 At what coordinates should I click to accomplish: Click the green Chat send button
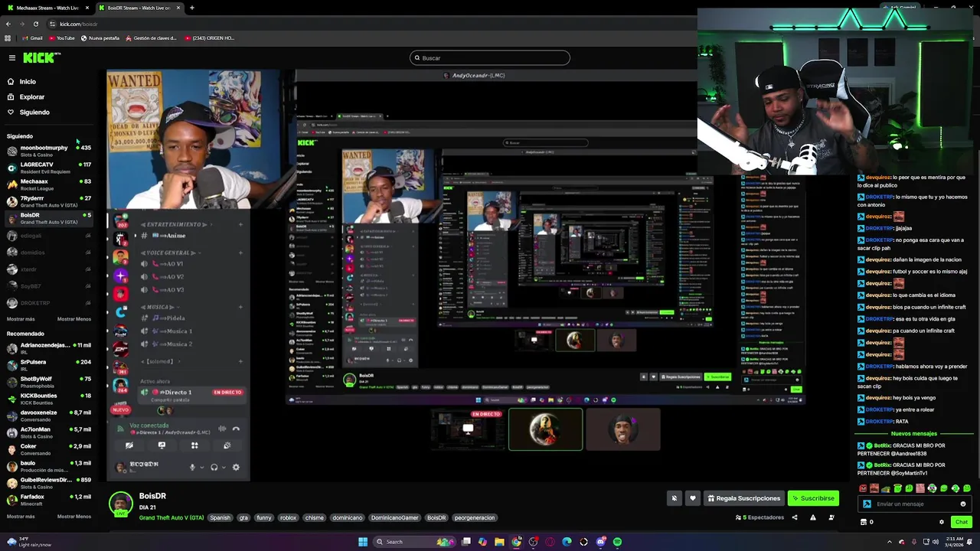[x=961, y=522]
